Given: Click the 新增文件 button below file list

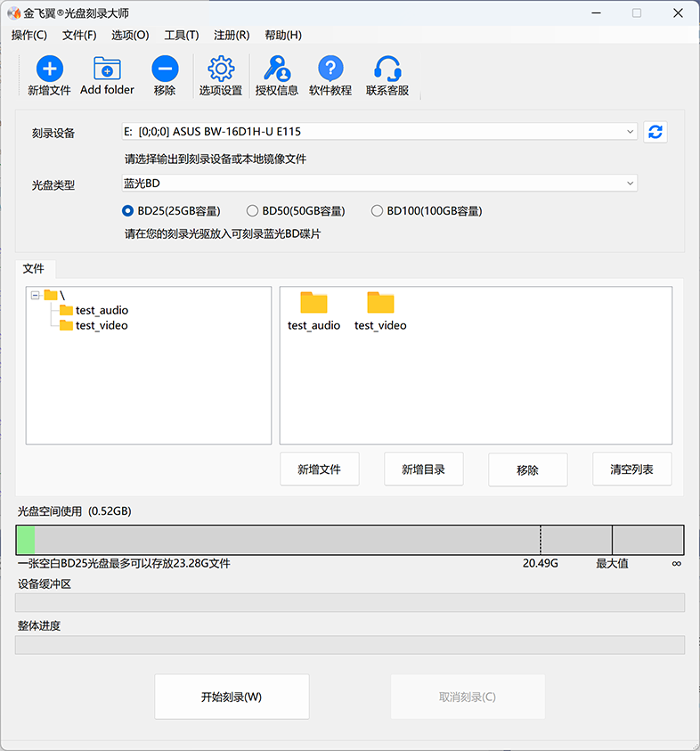Looking at the screenshot, I should 320,469.
